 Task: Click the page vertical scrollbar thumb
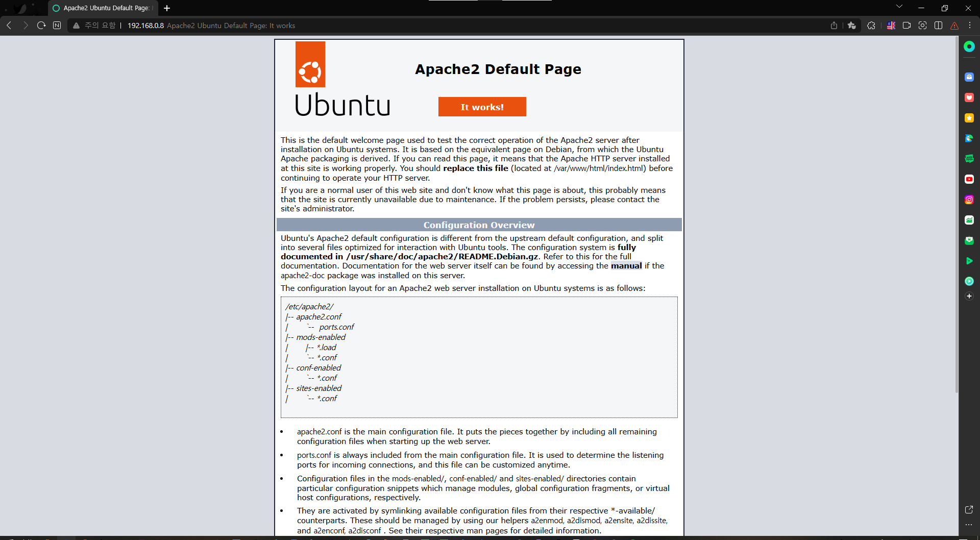(957, 214)
